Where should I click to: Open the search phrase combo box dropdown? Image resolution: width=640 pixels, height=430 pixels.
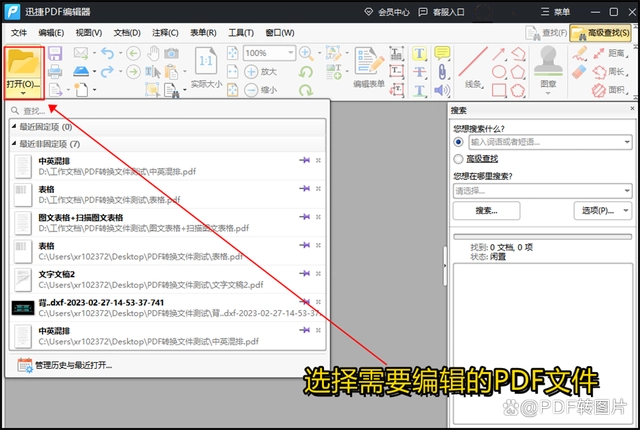tap(627, 142)
